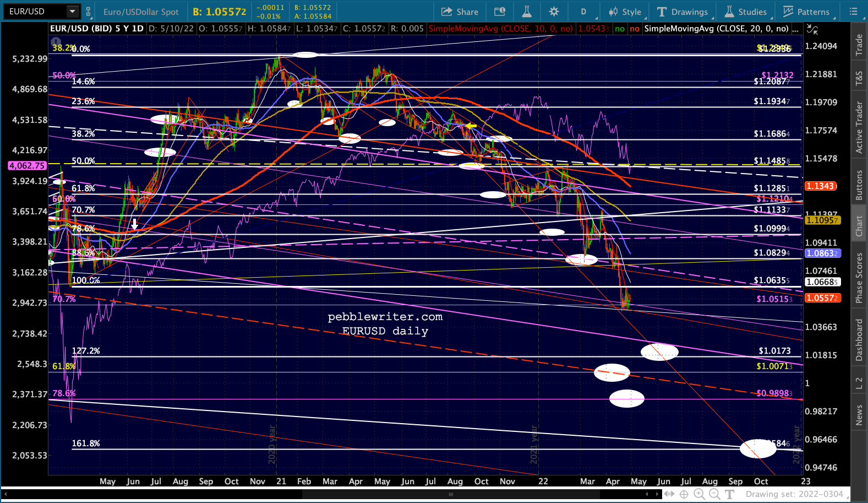Click the text drawing T icon
This screenshot has height=503, width=868.
point(730,494)
